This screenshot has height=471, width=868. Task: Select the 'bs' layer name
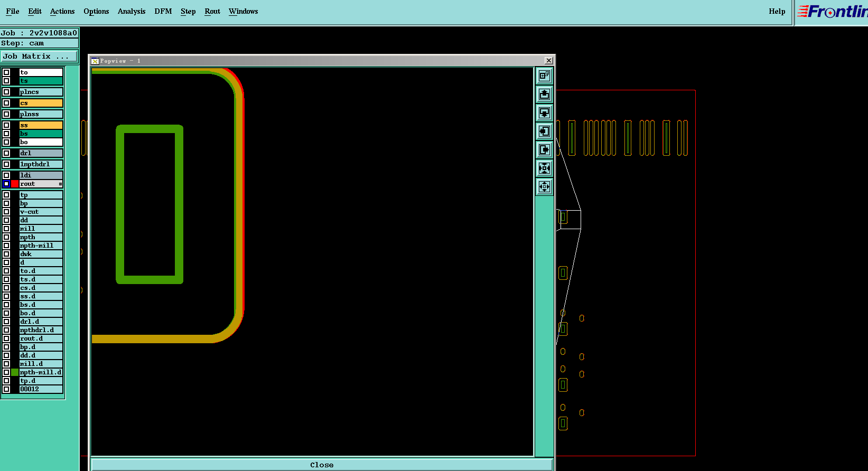(41, 134)
